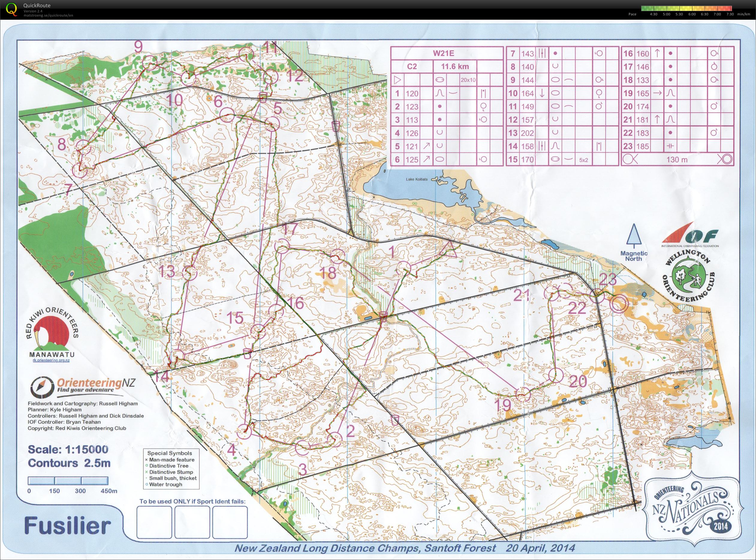Click control number 4 on the map
This screenshot has height=560, width=756.
tap(232, 451)
